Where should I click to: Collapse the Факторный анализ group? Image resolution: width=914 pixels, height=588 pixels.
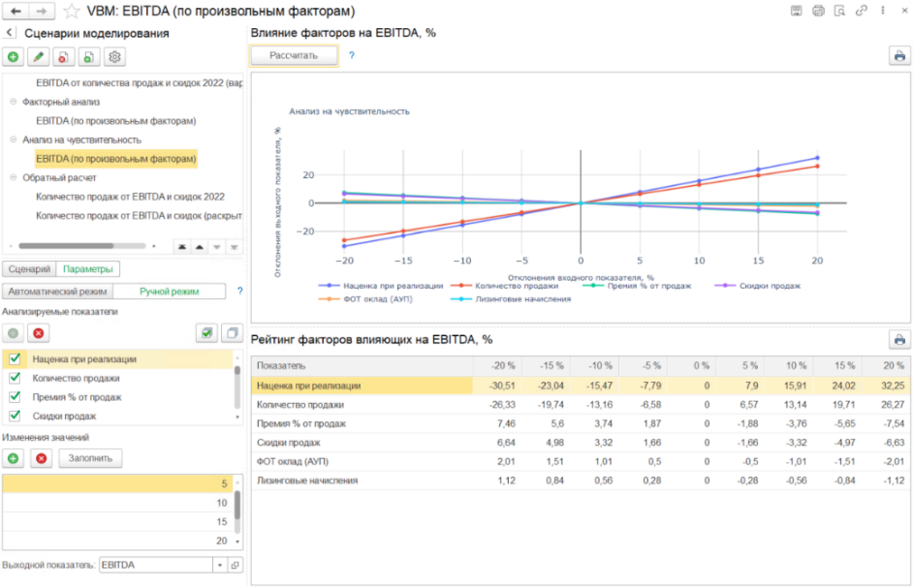14,102
